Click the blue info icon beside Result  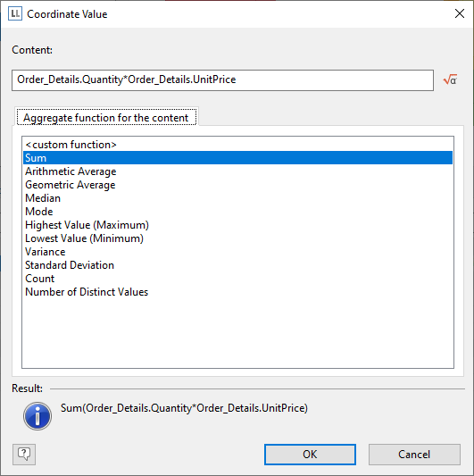[x=37, y=416]
